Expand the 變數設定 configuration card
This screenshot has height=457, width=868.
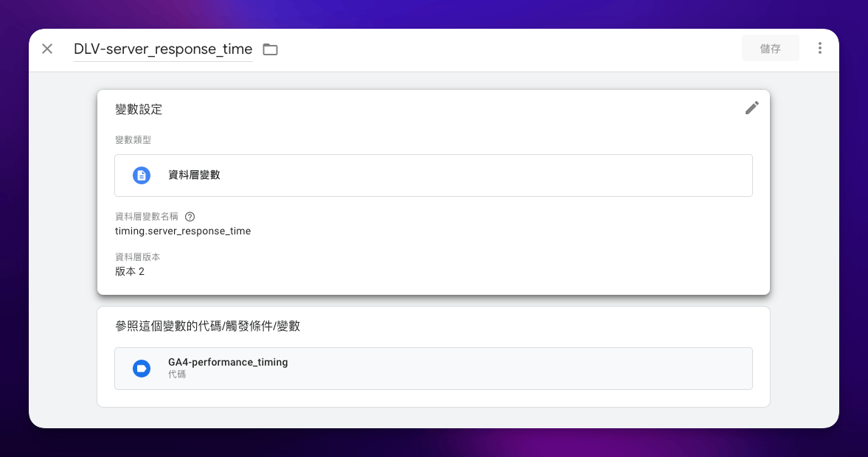(434, 109)
